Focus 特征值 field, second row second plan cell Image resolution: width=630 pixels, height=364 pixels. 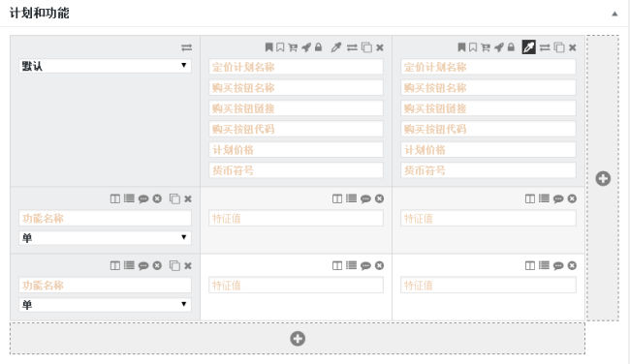[488, 286]
